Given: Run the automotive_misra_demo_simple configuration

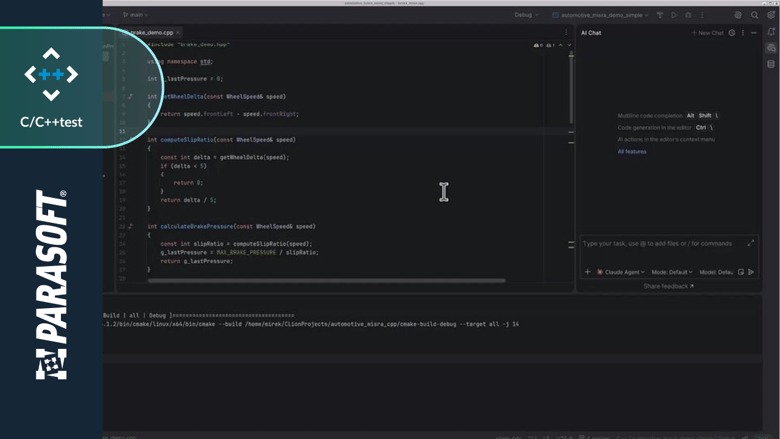Looking at the screenshot, I should 674,15.
